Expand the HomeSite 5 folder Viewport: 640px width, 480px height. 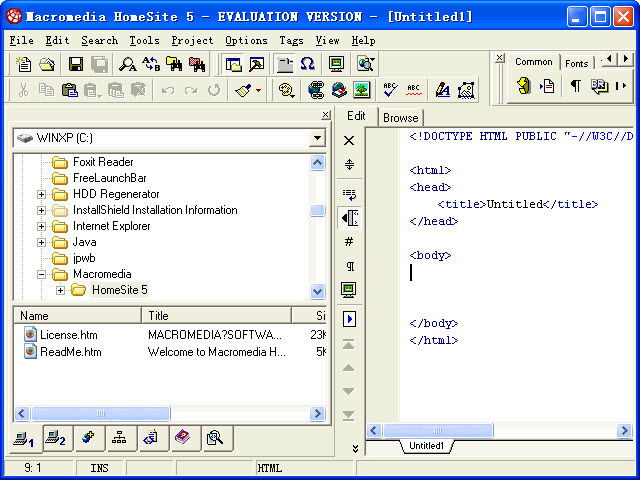pos(60,290)
